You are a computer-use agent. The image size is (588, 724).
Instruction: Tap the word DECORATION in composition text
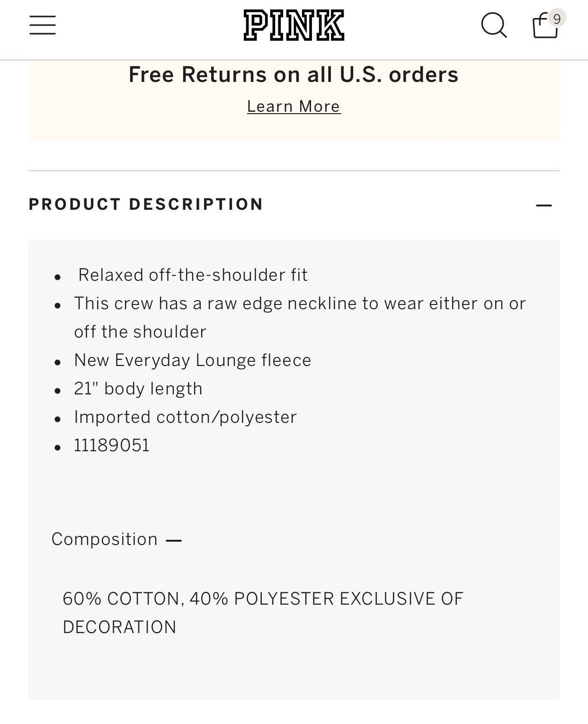tap(119, 627)
